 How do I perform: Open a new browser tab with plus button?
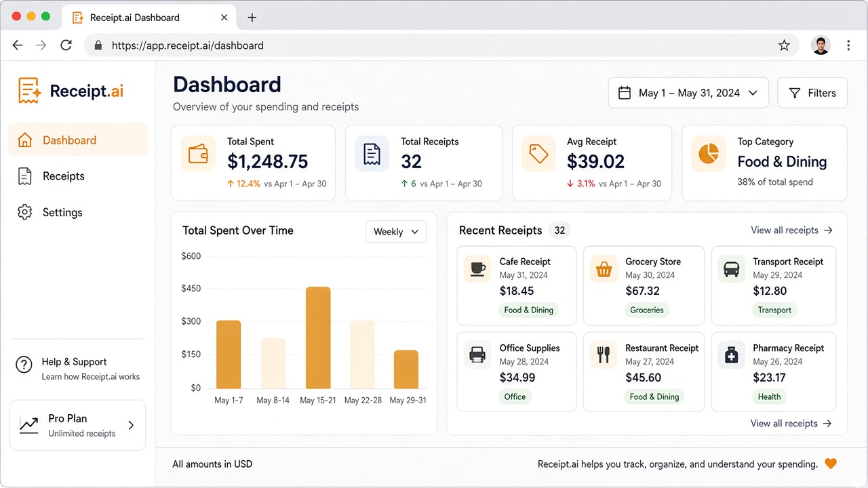252,18
